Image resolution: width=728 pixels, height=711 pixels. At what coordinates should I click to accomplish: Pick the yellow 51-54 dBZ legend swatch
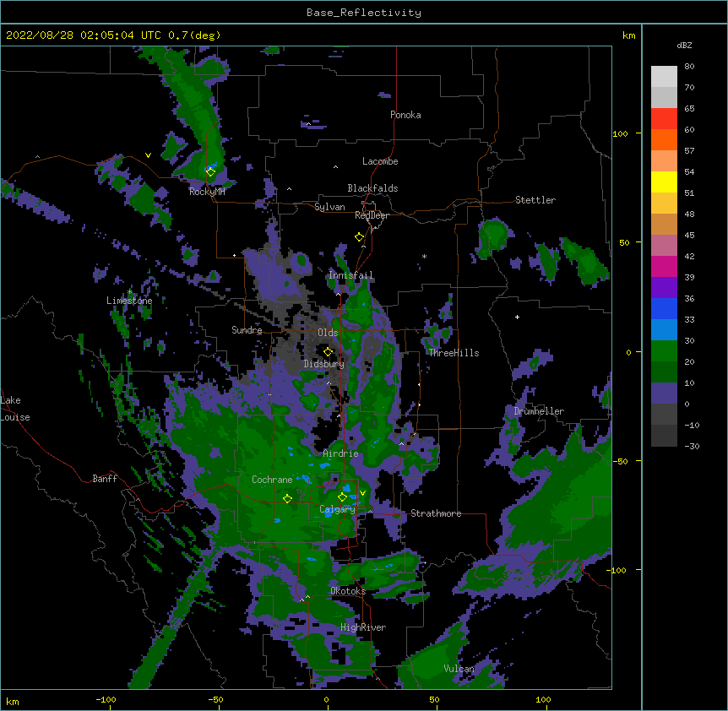(664, 182)
